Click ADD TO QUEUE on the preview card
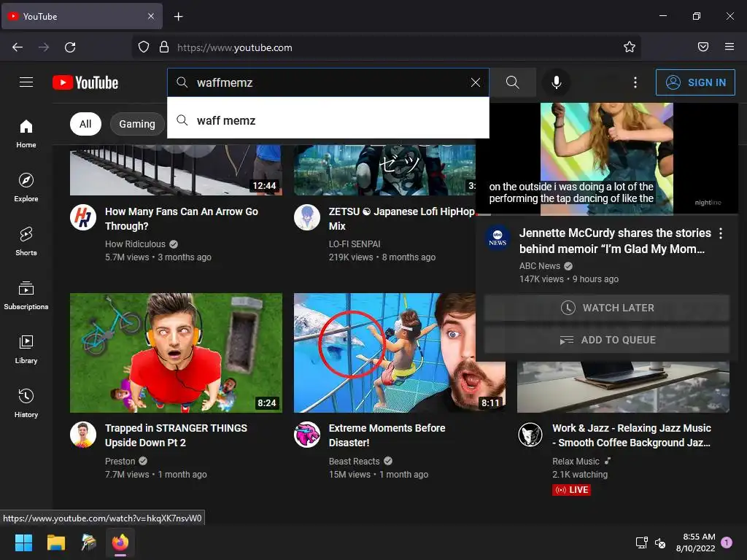The height and width of the screenshot is (560, 747). (607, 340)
